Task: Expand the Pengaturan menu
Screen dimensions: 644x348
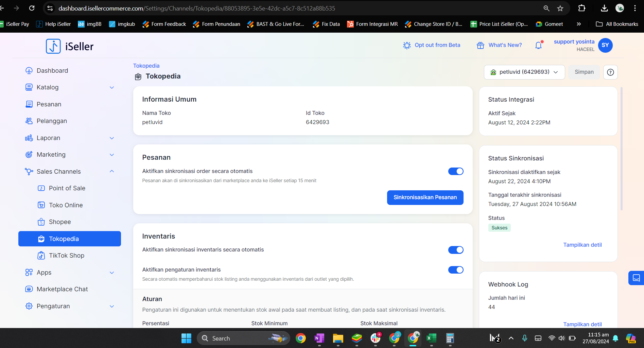Action: pos(112,306)
